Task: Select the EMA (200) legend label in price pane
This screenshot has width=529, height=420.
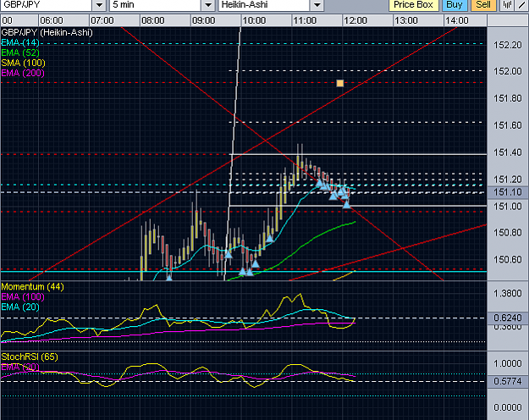Action: (x=23, y=73)
